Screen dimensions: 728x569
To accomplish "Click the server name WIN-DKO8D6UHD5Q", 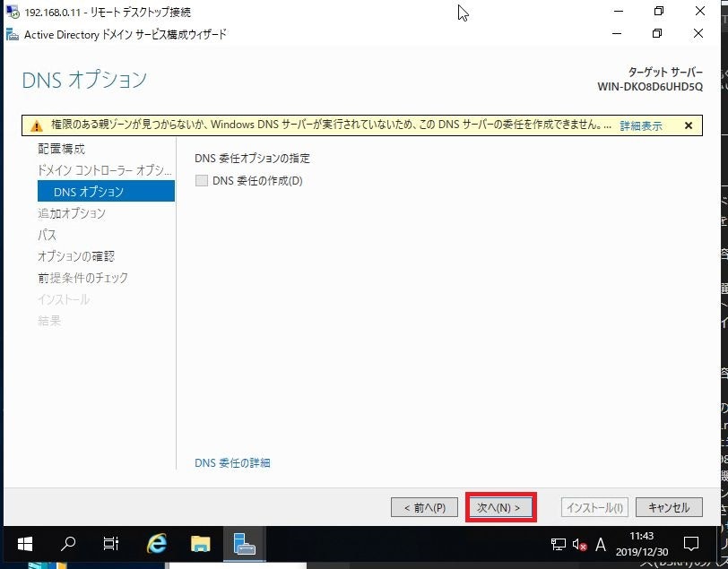I will pos(650,87).
